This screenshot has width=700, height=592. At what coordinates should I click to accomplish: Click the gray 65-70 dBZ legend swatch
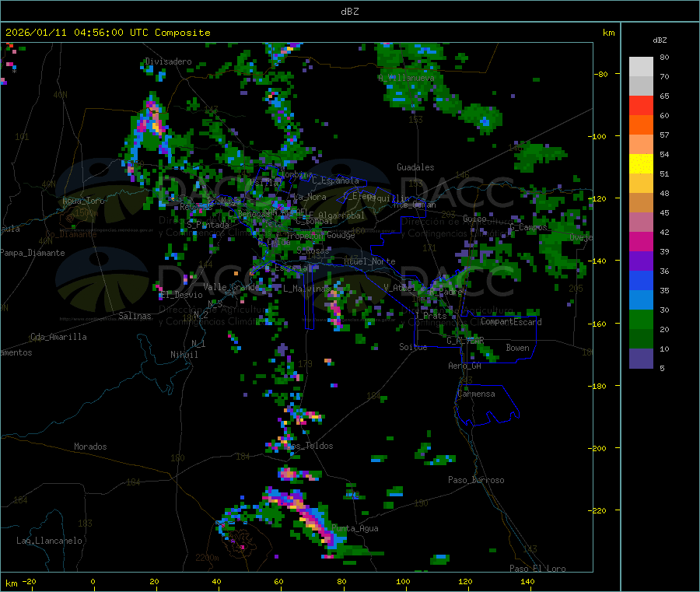641,86
